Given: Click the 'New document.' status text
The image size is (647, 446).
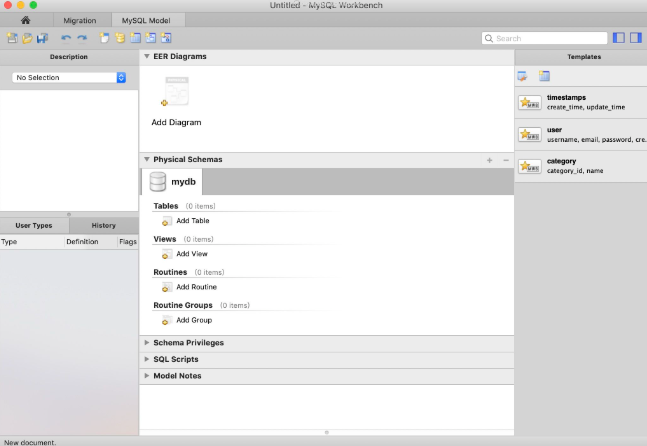Looking at the screenshot, I should tap(30, 442).
